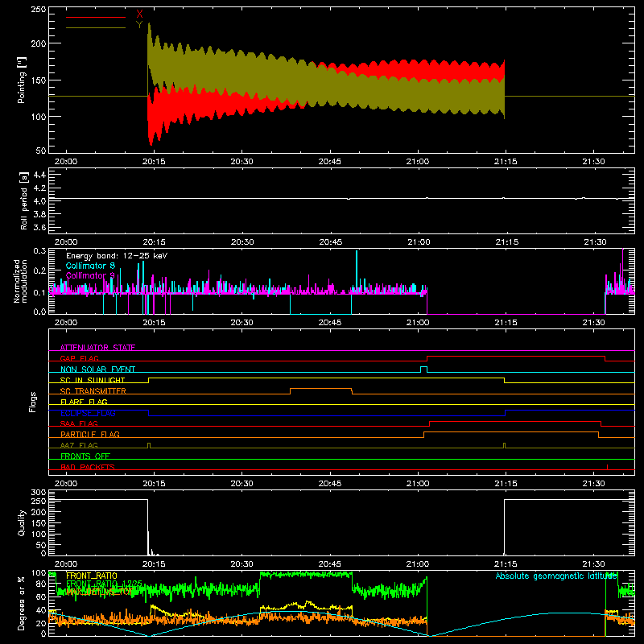
Task: Click the PARTICLE_FLAG label
Action: coord(90,434)
